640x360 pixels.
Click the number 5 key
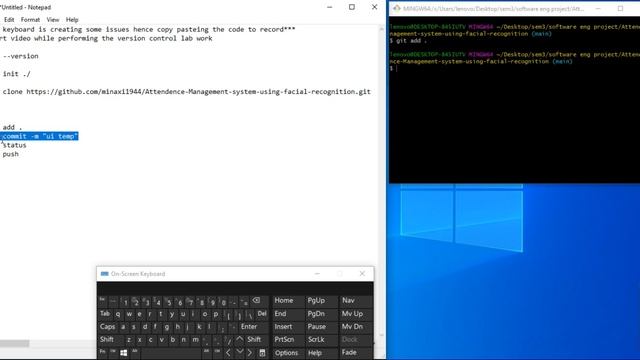pos(169,302)
